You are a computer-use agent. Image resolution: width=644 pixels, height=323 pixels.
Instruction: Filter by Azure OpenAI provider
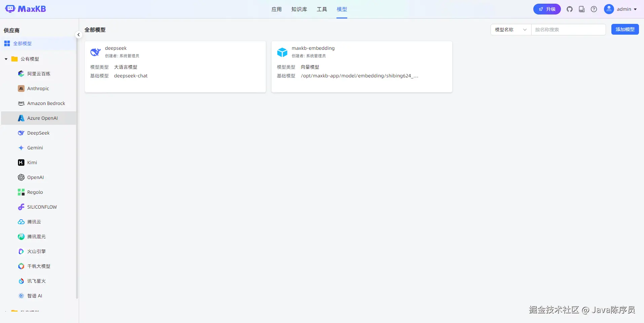click(x=39, y=118)
